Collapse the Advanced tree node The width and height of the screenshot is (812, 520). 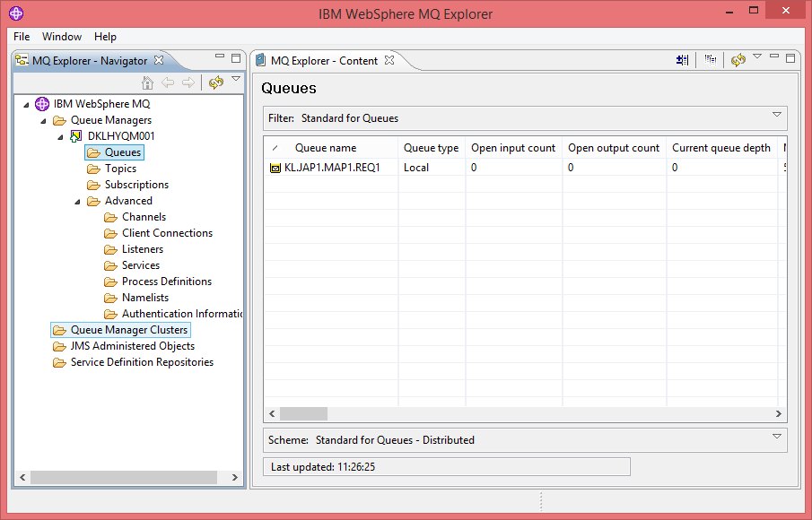pos(76,200)
